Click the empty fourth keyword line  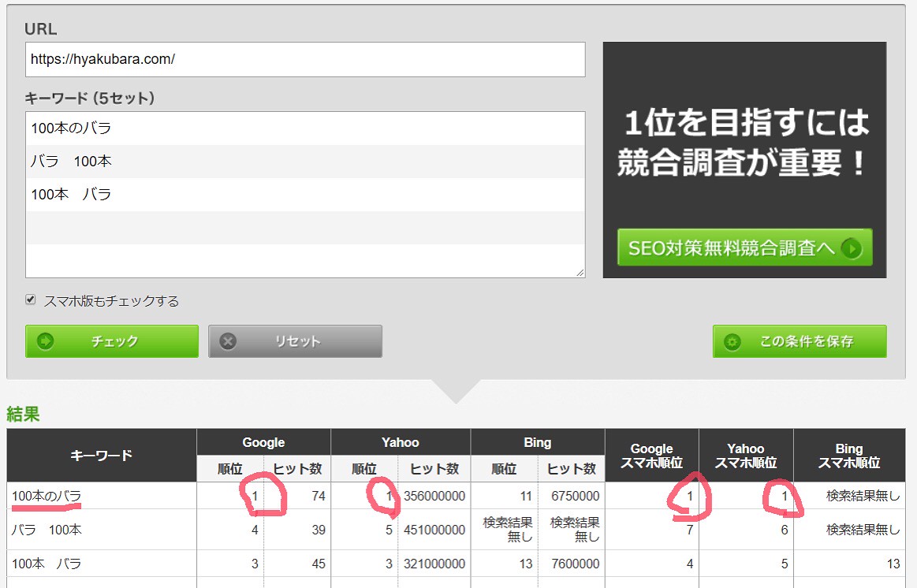[305, 228]
